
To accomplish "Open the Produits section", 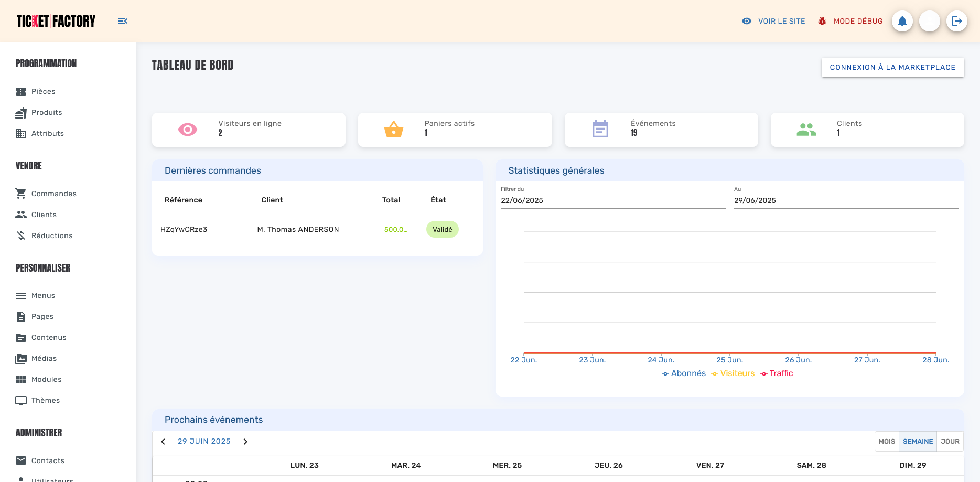I will [47, 112].
